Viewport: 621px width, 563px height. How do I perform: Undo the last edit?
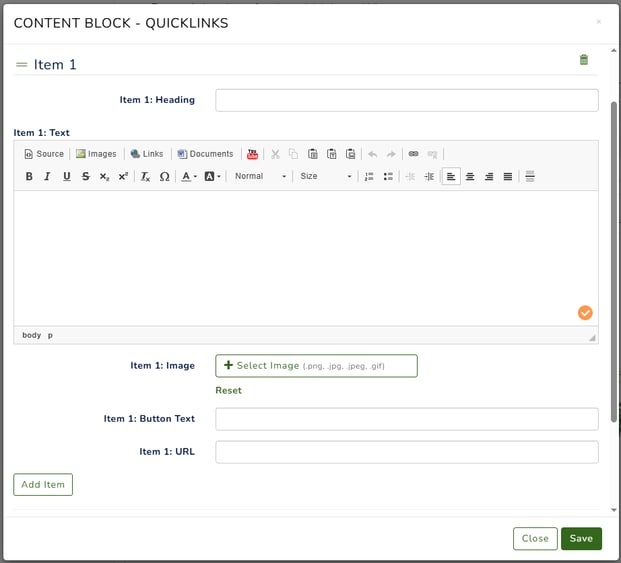pyautogui.click(x=372, y=154)
